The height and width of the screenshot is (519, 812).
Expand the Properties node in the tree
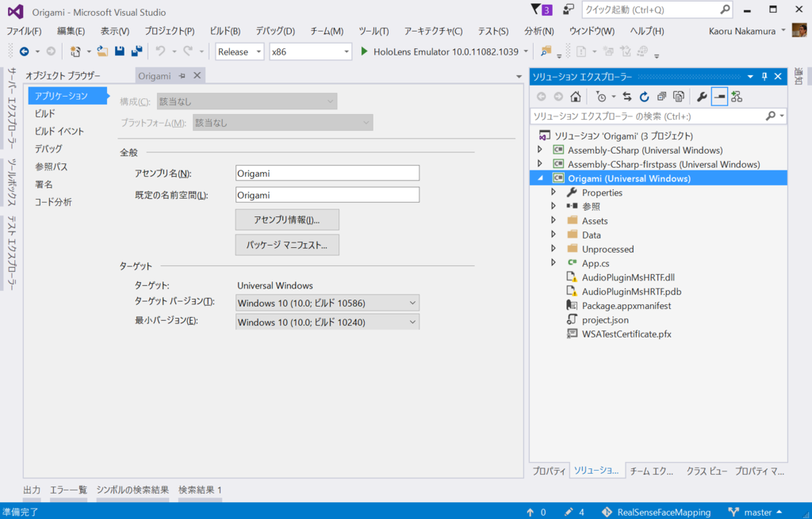(x=553, y=192)
